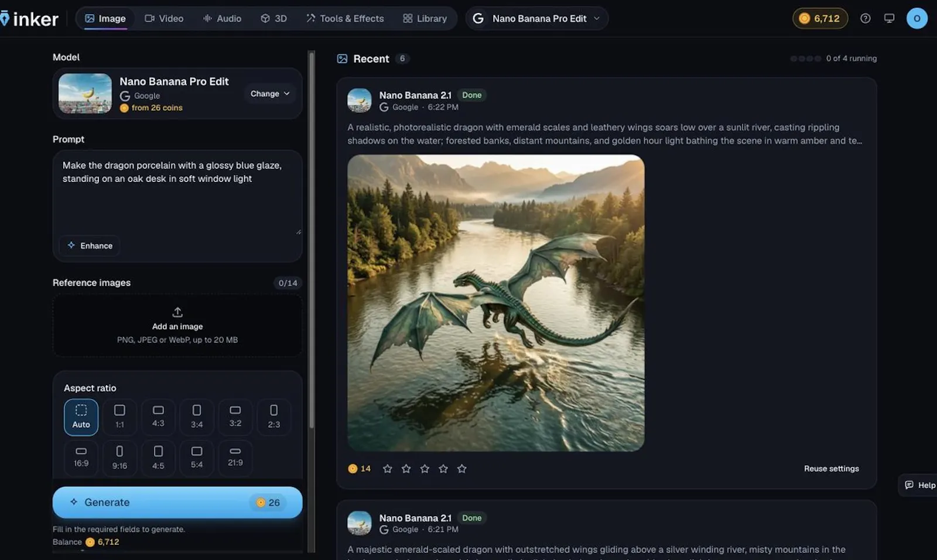Select 4:3 aspect ratio
This screenshot has height=560, width=937.
(x=158, y=417)
